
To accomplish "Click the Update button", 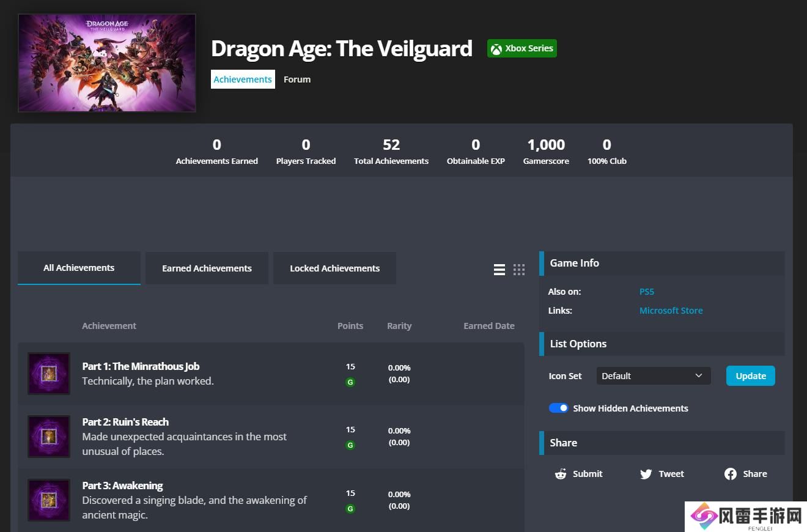I will pyautogui.click(x=751, y=375).
